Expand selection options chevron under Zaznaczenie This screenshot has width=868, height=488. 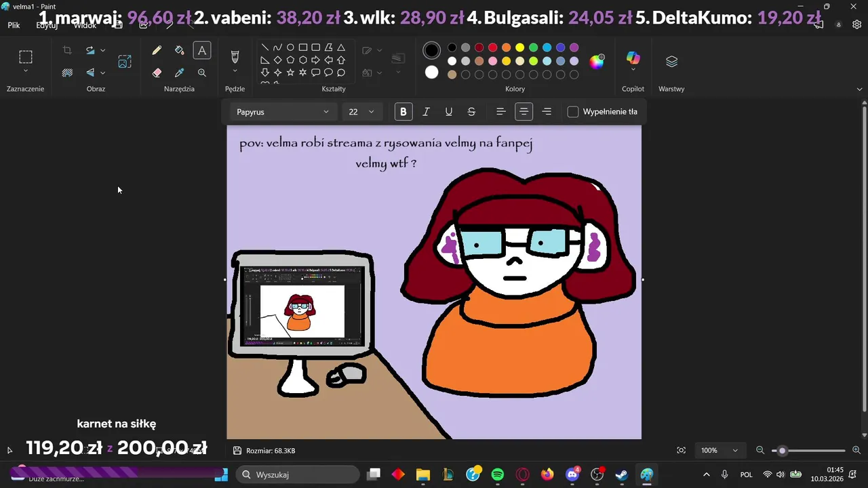26,71
